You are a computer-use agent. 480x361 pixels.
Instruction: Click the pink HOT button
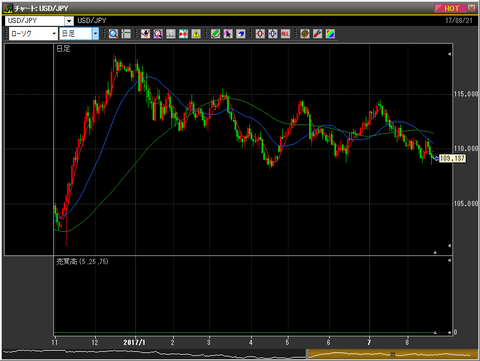pos(450,8)
